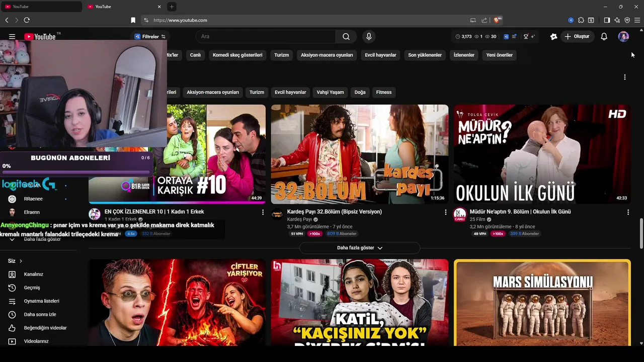Select the Vahşi Yaşam chip
This screenshot has height=362, width=644.
click(x=330, y=92)
